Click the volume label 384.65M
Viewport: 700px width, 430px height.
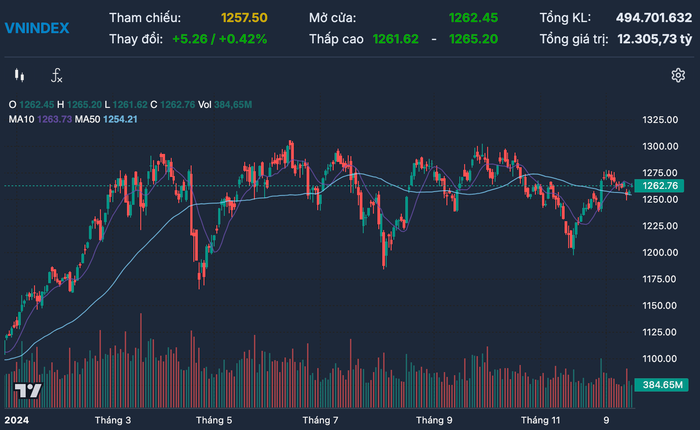pos(661,385)
